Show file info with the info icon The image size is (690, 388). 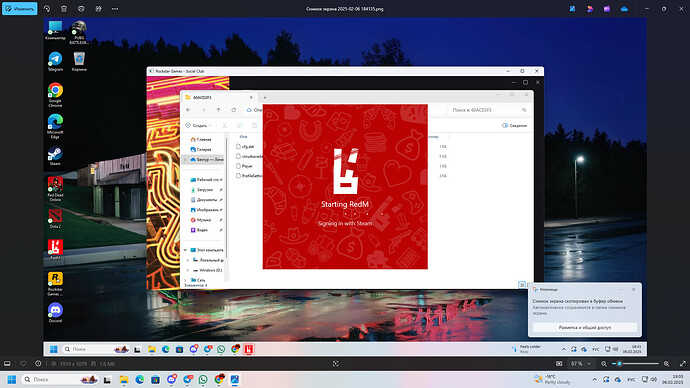(38, 364)
